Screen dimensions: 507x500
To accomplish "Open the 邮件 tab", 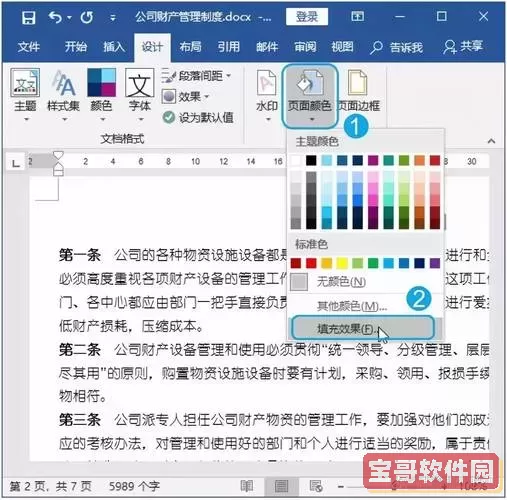I will pos(267,47).
